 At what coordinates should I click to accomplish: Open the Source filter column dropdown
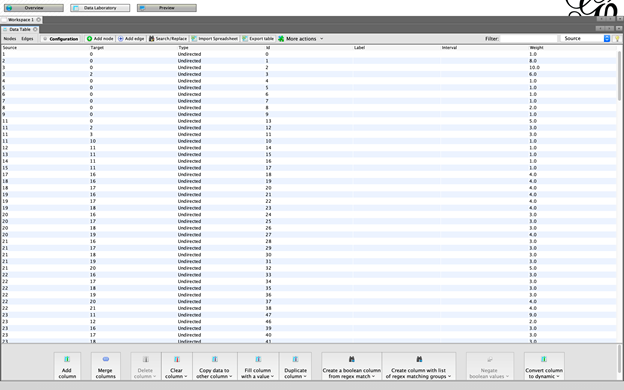tap(585, 39)
